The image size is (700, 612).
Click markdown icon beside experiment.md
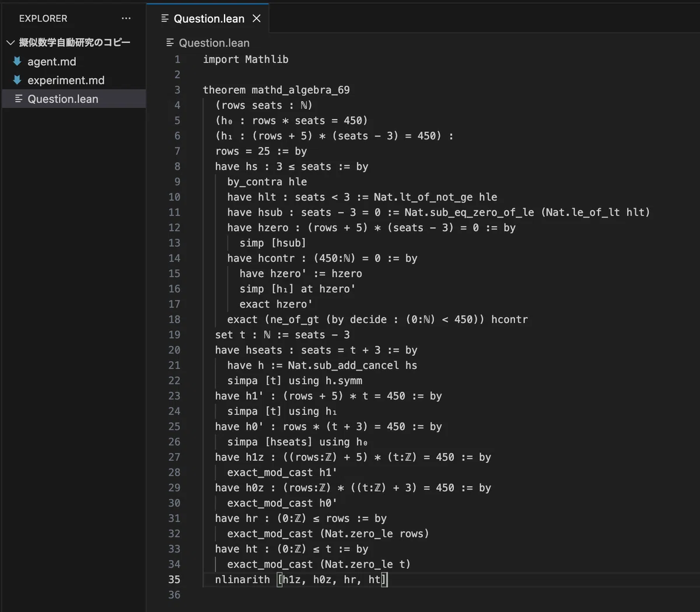tap(17, 80)
